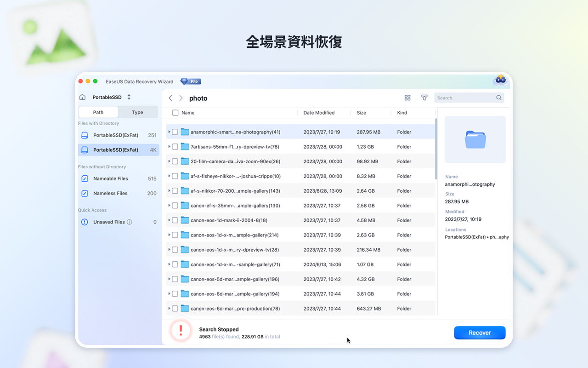Click the Nameable Files pencil icon
Image resolution: width=588 pixels, height=368 pixels.
tap(85, 178)
